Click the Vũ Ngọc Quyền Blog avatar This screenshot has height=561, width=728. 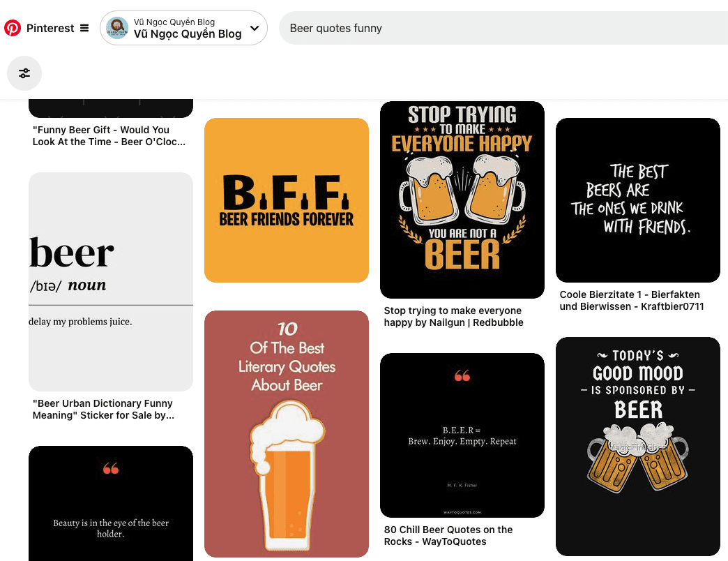tap(117, 28)
